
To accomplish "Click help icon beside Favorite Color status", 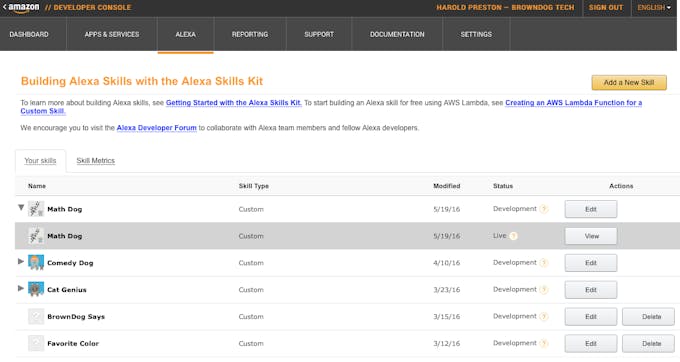I will tap(544, 343).
